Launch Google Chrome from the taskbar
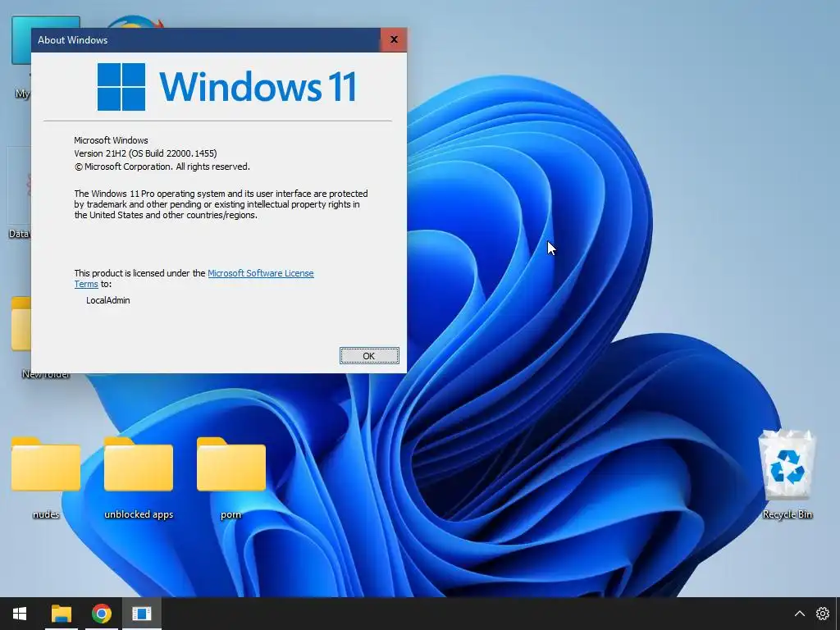The height and width of the screenshot is (630, 840). coord(101,614)
